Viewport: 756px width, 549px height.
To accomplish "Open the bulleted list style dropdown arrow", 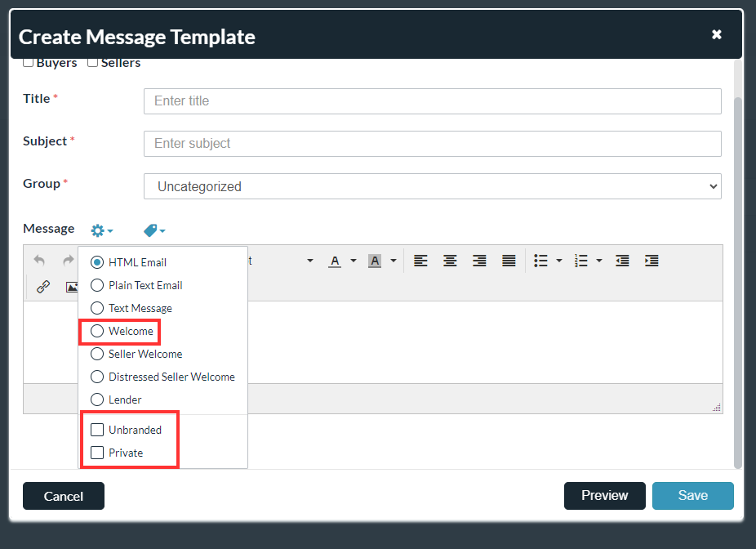I will tap(559, 261).
